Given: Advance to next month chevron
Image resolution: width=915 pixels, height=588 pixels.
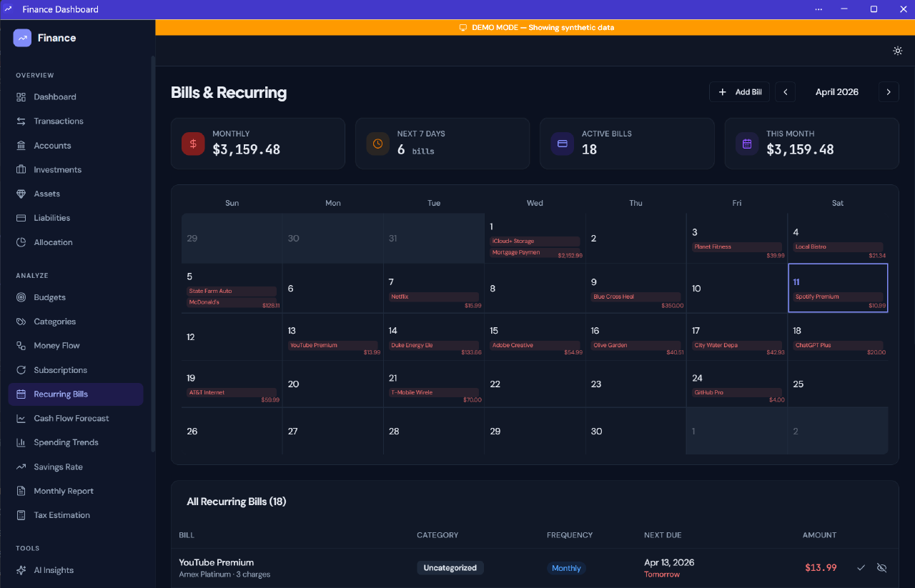Looking at the screenshot, I should (x=889, y=92).
